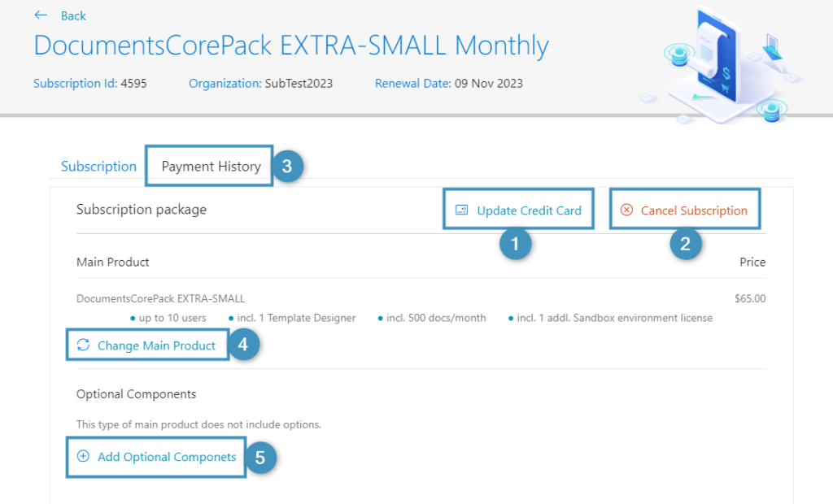This screenshot has width=833, height=504.
Task: Click the Update Credit Card label
Action: (529, 211)
